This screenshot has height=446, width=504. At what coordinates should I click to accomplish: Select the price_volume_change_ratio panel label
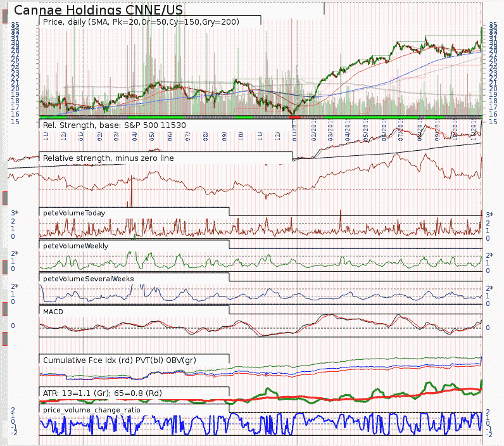(x=92, y=410)
